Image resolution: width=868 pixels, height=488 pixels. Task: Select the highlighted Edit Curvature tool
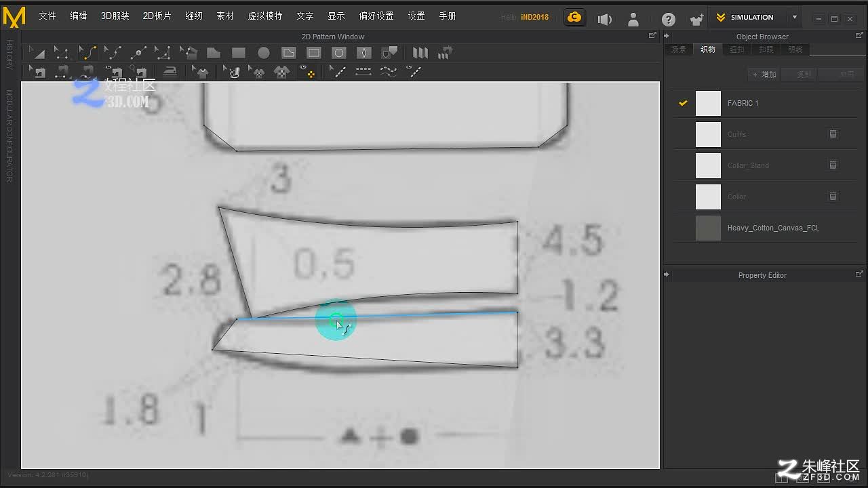tap(87, 52)
